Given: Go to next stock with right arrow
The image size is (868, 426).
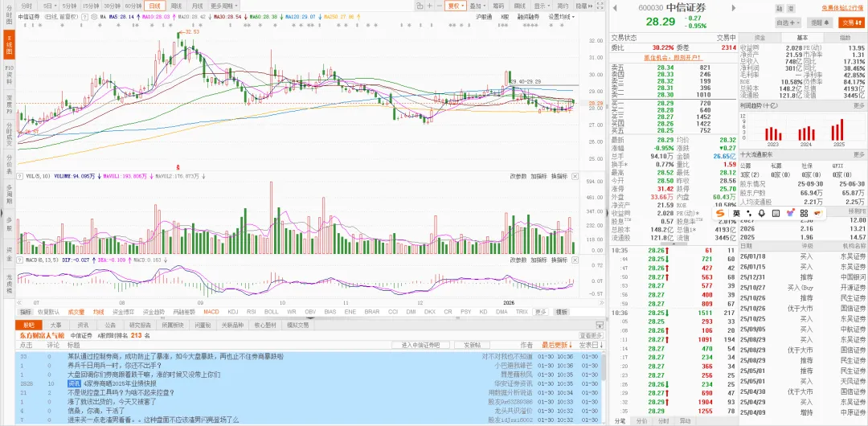Looking at the screenshot, I should point(734,8).
